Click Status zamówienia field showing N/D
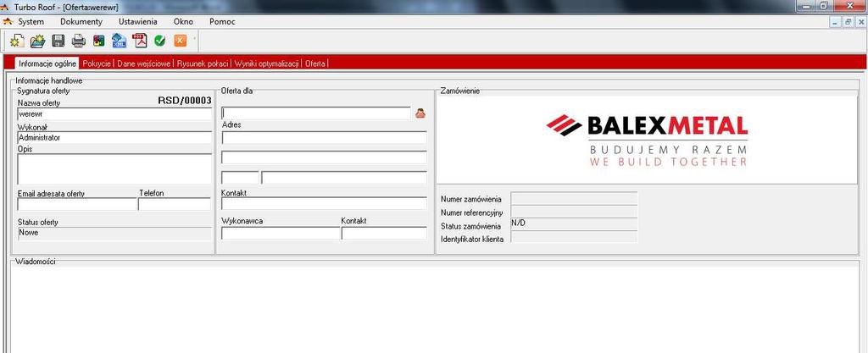 click(574, 224)
